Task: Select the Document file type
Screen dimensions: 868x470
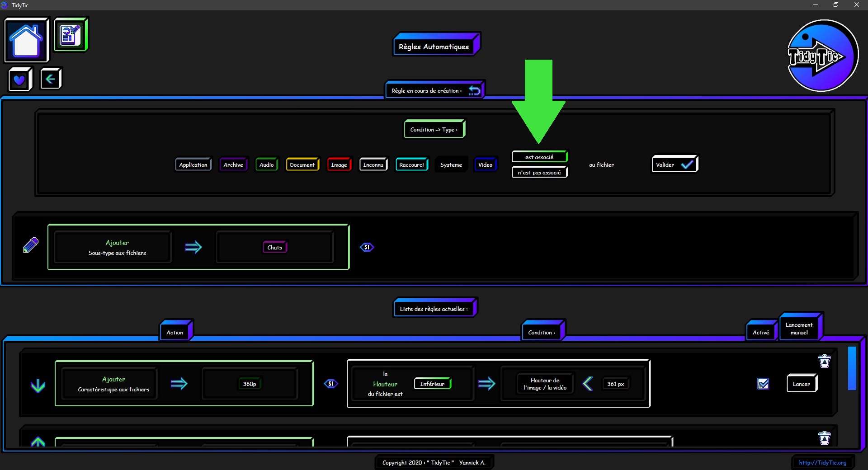Action: click(x=302, y=165)
